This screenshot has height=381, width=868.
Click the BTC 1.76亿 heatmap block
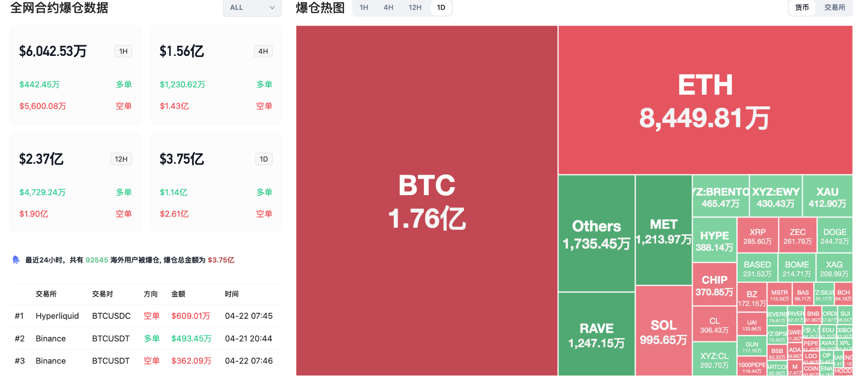[x=426, y=201]
